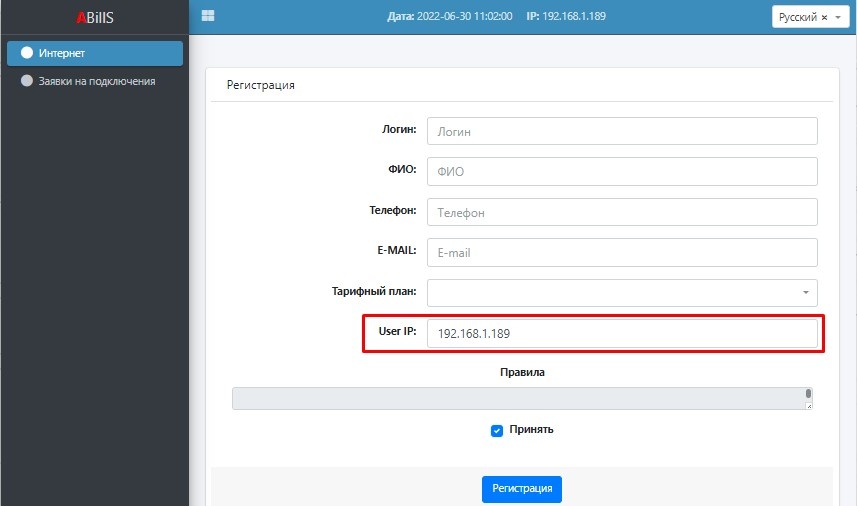Focus the E-mail input field
Screen dimensions: 857x506
coord(622,253)
